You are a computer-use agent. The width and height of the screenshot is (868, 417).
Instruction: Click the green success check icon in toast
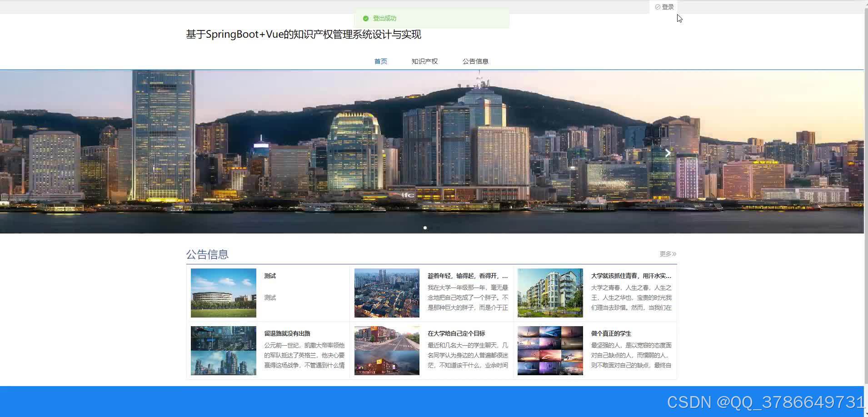click(x=366, y=18)
